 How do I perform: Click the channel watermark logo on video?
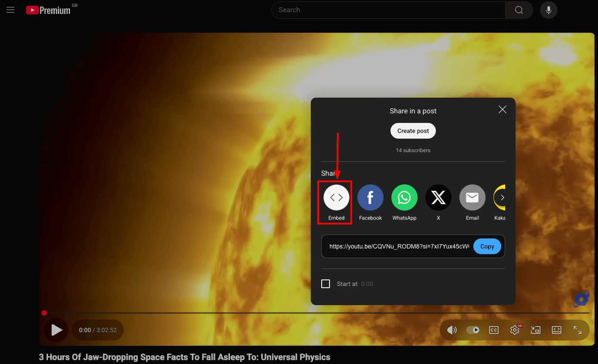(581, 299)
